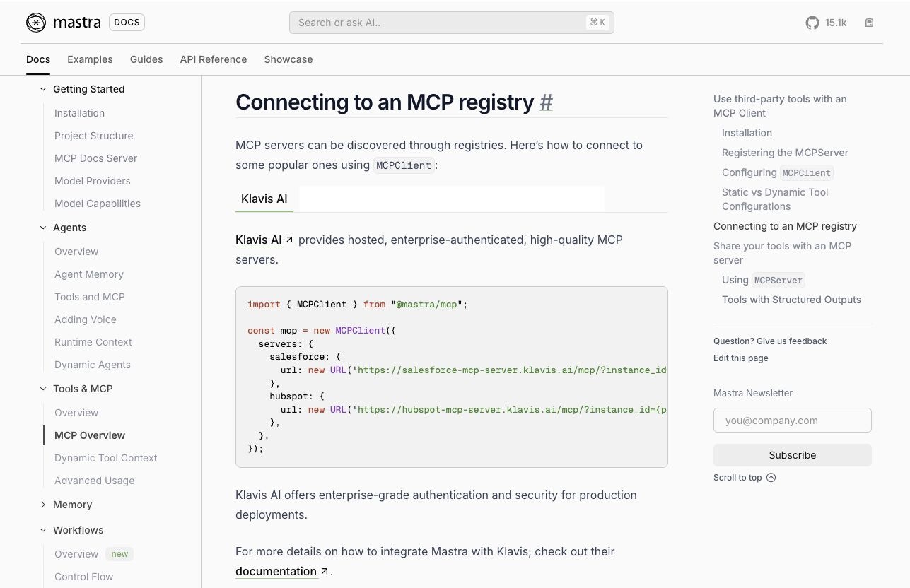The image size is (910, 588).
Task: Switch to the Examples tab
Action: click(x=90, y=59)
